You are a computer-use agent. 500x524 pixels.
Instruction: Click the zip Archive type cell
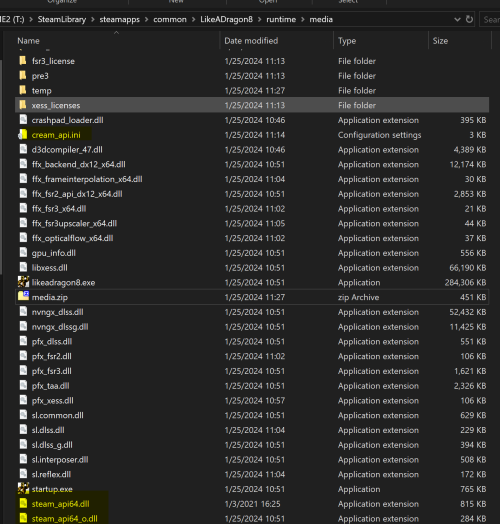click(358, 297)
